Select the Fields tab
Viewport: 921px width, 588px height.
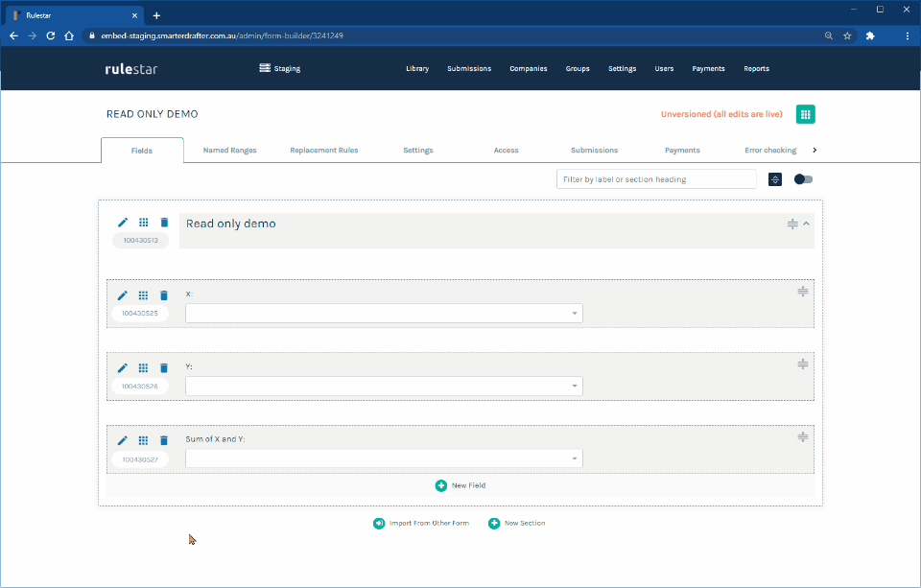142,151
